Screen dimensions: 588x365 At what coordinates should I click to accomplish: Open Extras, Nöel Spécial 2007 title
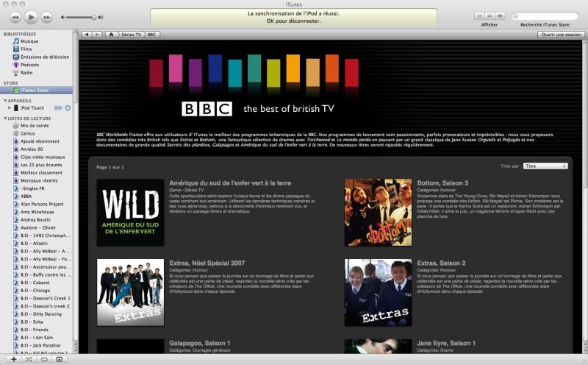coord(207,263)
